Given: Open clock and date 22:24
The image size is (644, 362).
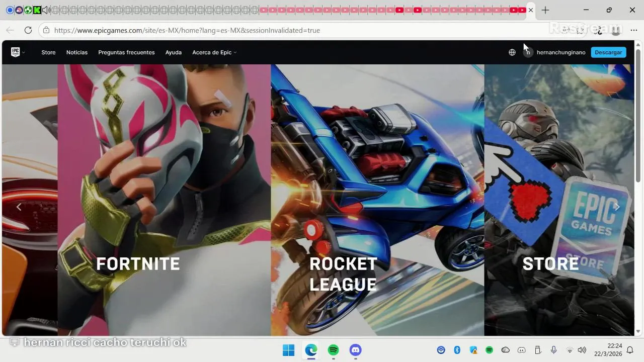Looking at the screenshot, I should tap(608, 350).
